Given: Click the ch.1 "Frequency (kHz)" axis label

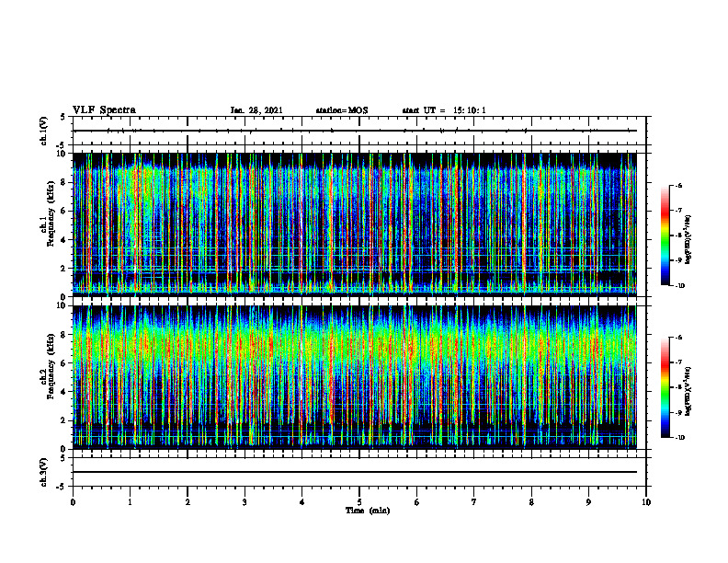Looking at the screenshot, I should [x=51, y=213].
